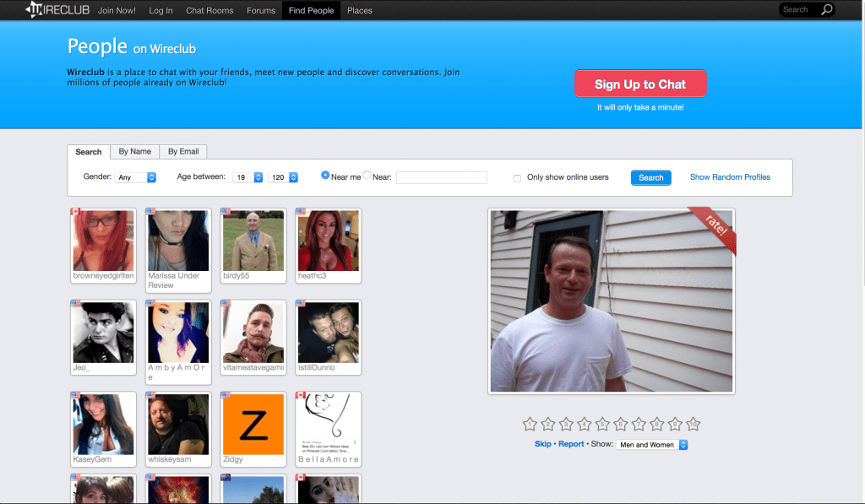Rate the photo with star 5
This screenshot has height=504, width=865.
click(x=602, y=424)
